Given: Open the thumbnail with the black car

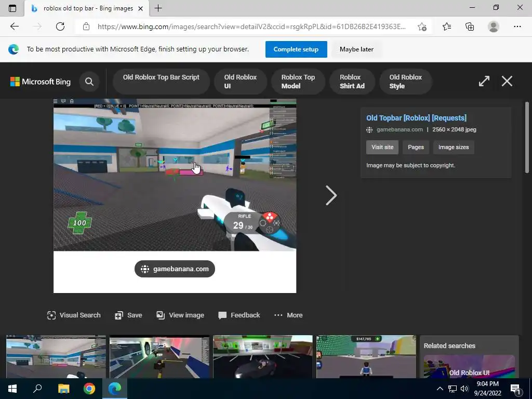Looking at the screenshot, I should pyautogui.click(x=262, y=356).
